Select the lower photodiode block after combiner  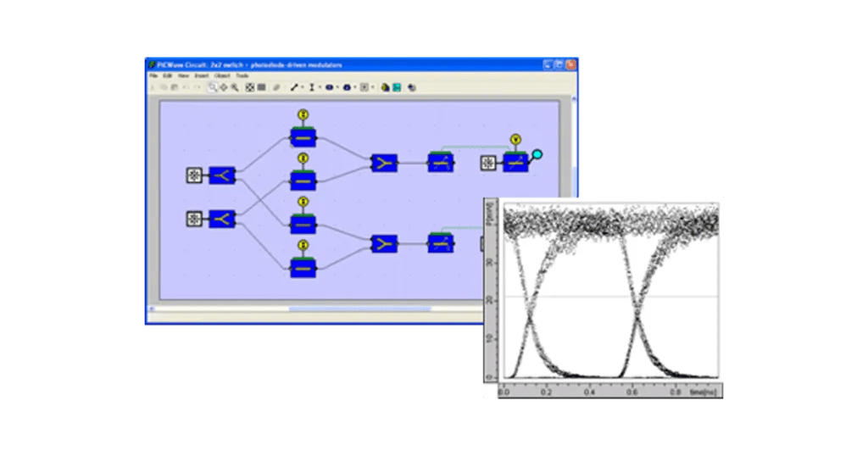tap(441, 243)
